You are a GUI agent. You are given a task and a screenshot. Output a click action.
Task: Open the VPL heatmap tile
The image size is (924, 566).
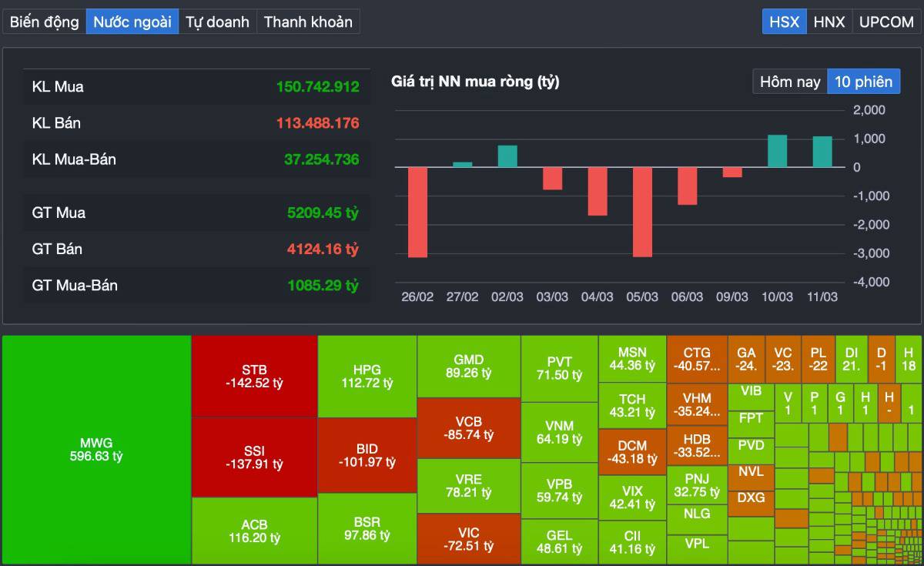[697, 550]
